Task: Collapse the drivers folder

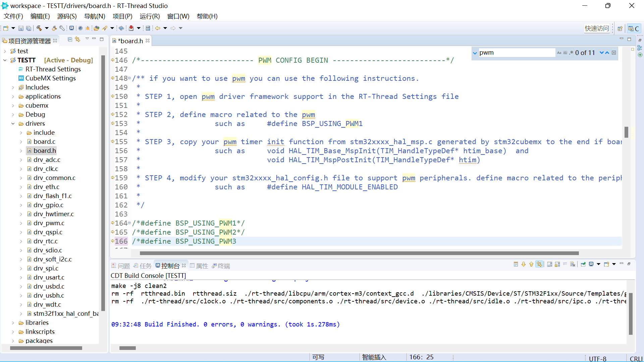Action: pos(13,124)
